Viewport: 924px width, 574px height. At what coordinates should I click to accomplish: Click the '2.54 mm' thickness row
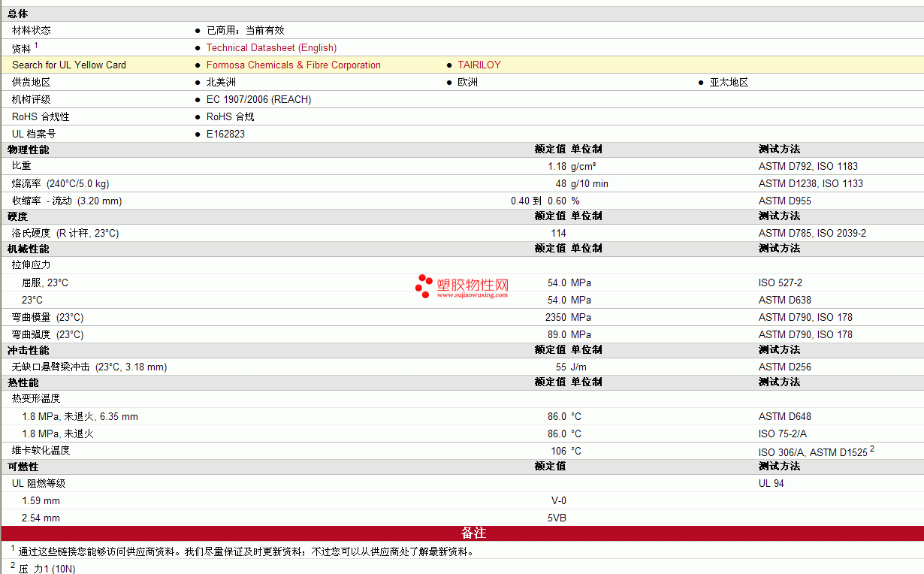pos(41,518)
